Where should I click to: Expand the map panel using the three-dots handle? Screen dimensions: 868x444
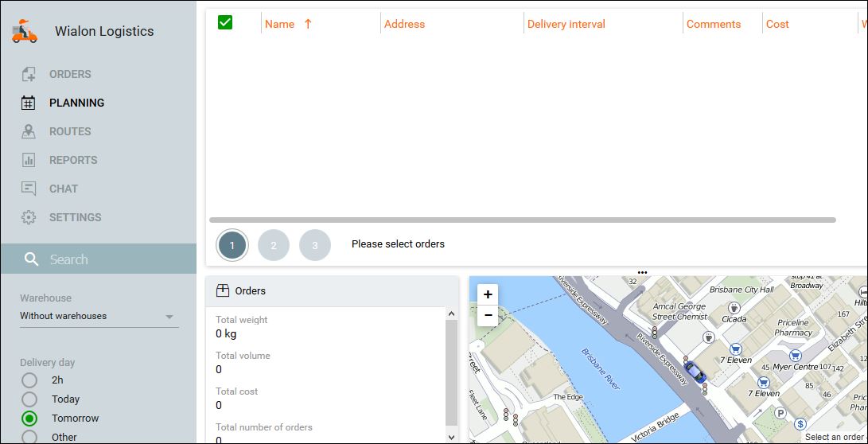click(x=642, y=273)
